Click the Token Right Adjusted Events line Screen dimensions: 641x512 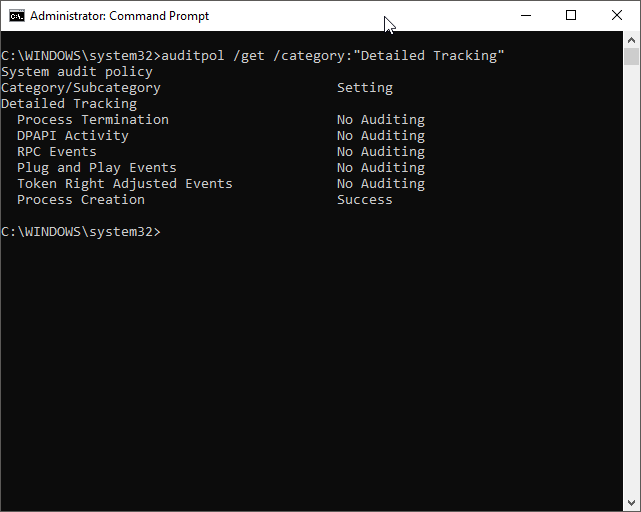(x=221, y=184)
